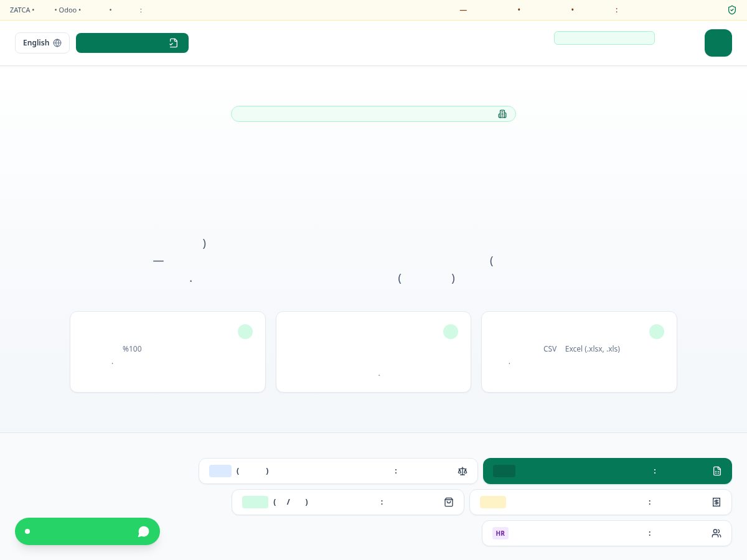747x560 pixels.
Task: Click the 'CSV' text in the feature card
Action: point(550,349)
